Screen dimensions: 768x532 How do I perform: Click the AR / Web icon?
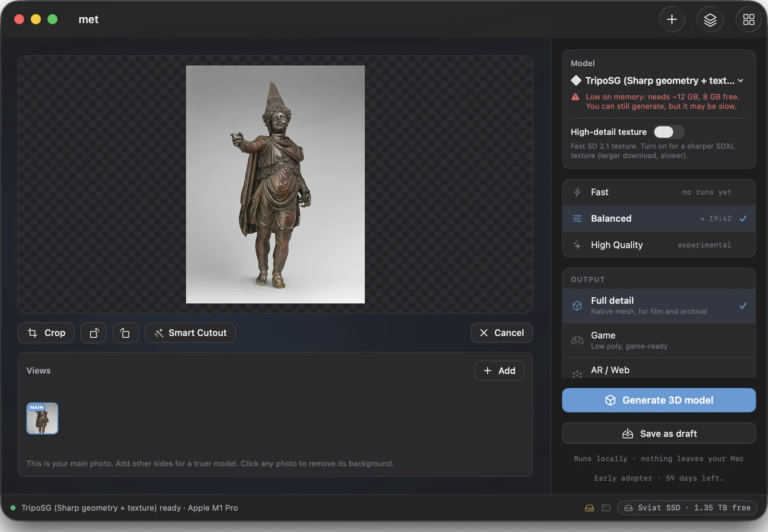click(577, 374)
